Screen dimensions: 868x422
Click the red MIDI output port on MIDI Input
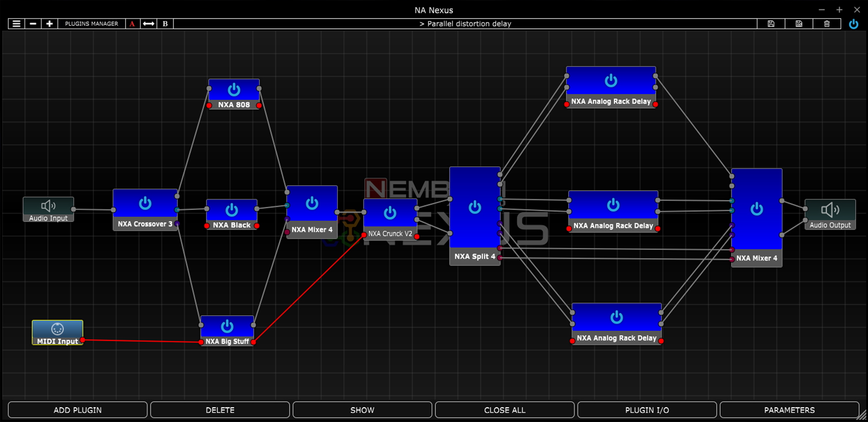click(83, 340)
